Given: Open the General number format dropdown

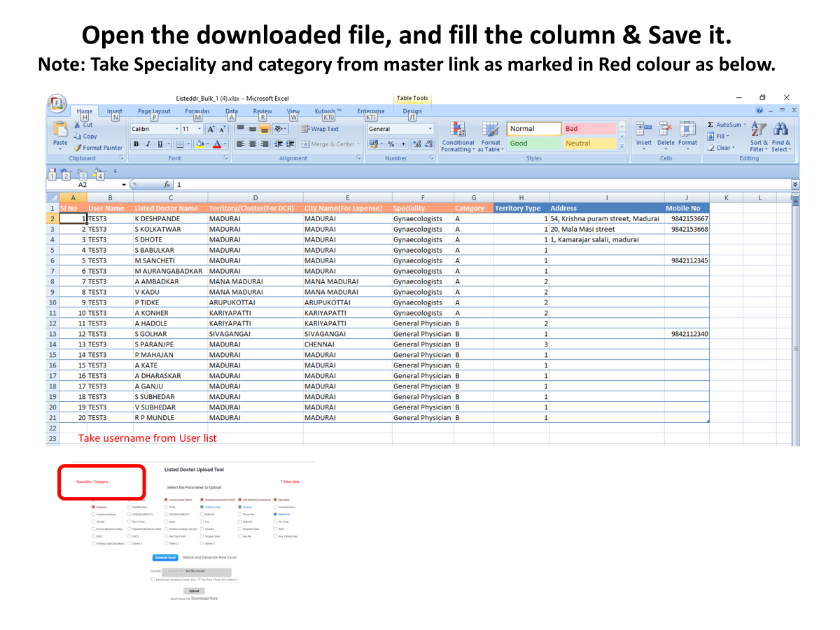Looking at the screenshot, I should point(430,129).
